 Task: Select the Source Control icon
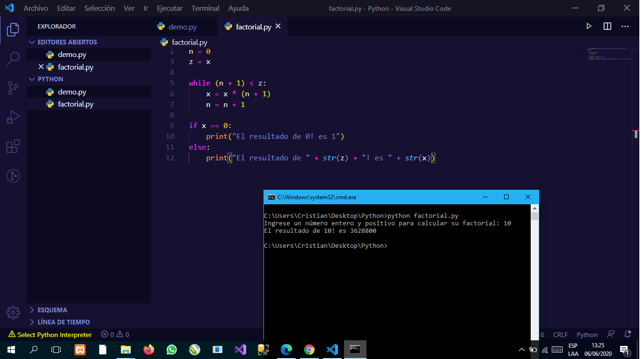(13, 88)
